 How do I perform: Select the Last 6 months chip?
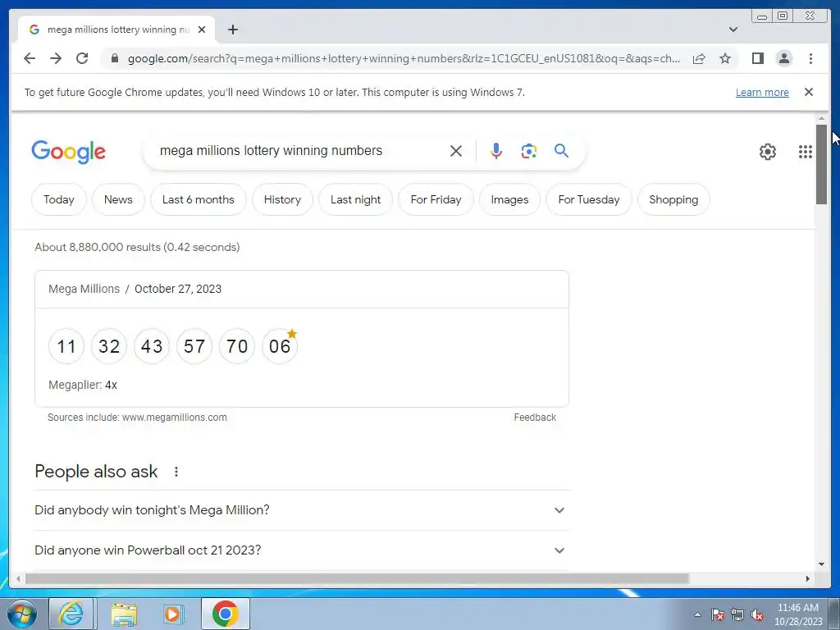[x=199, y=199]
